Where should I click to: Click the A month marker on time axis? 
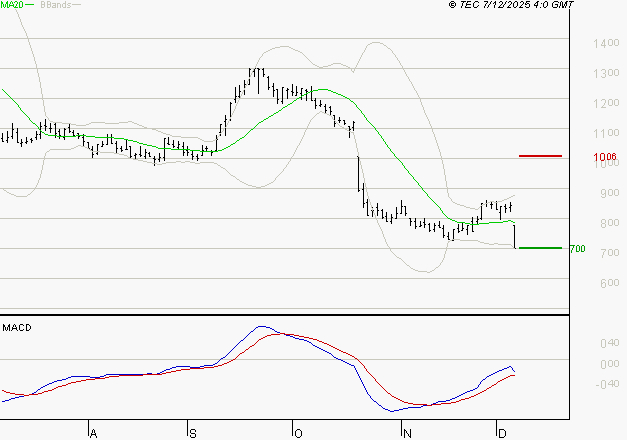click(x=93, y=434)
